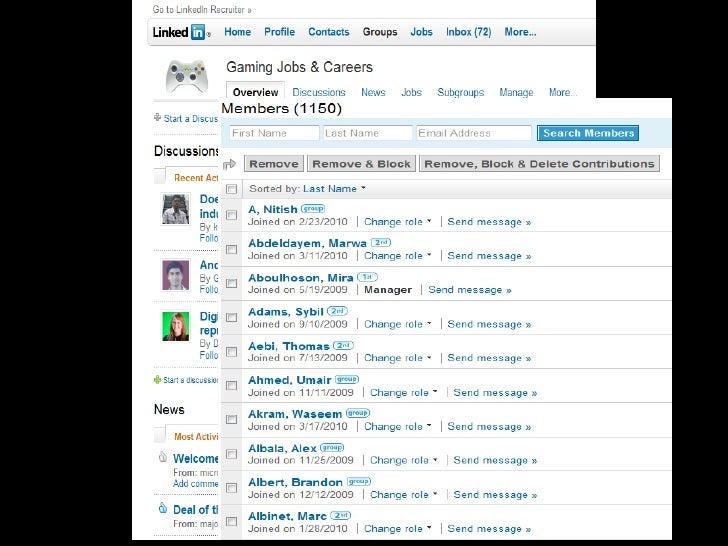The image size is (728, 546).
Task: Click the Remove button
Action: click(x=274, y=164)
